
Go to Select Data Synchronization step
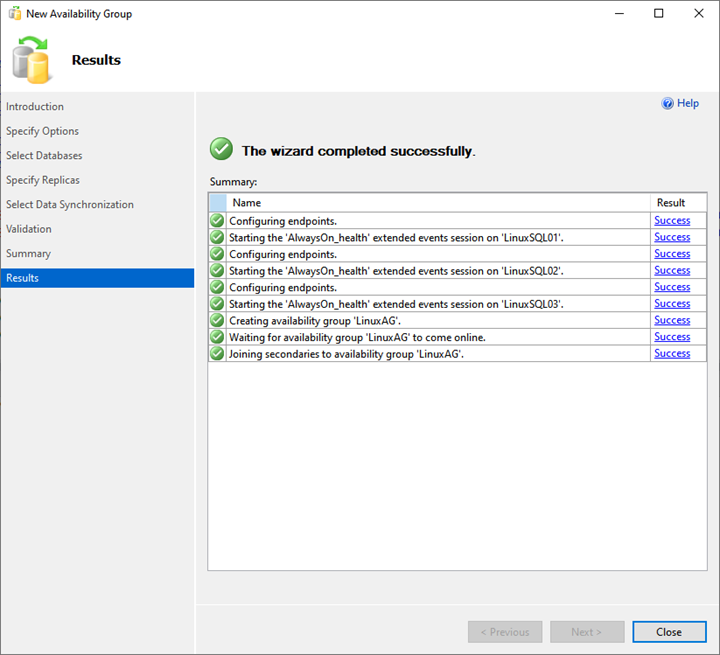pyautogui.click(x=70, y=204)
